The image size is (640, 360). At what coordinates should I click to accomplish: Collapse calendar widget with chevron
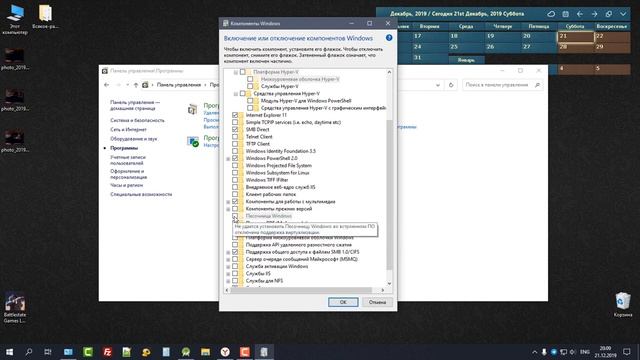pos(623,14)
